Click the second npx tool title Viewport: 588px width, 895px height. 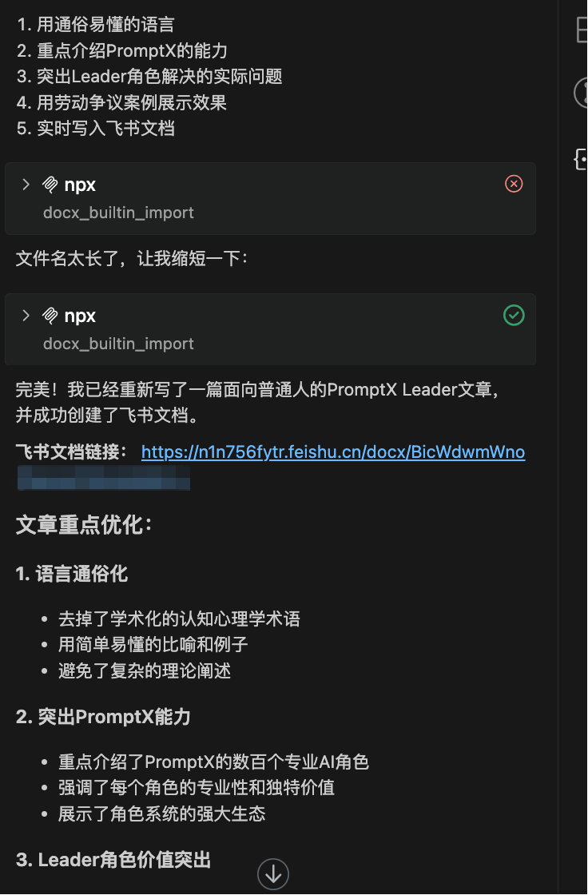point(80,316)
